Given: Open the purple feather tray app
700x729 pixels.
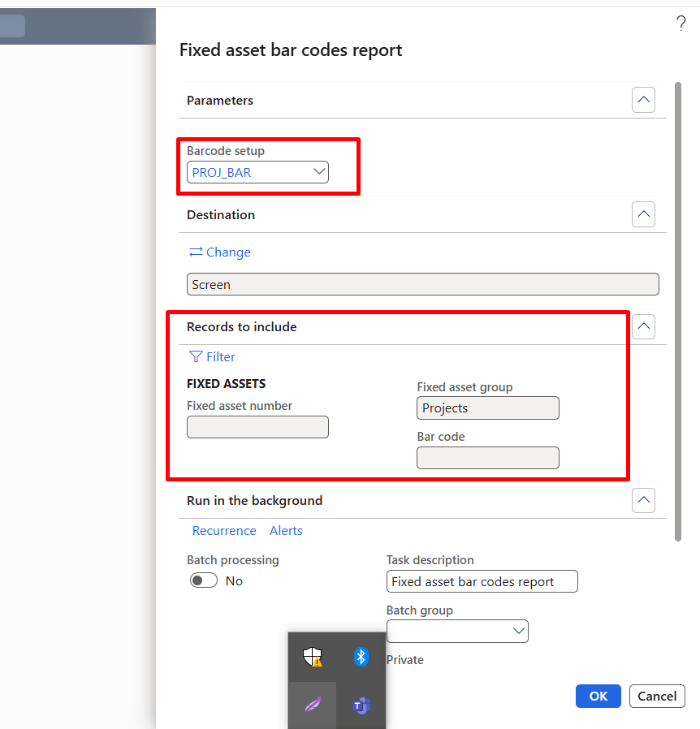Looking at the screenshot, I should [313, 705].
